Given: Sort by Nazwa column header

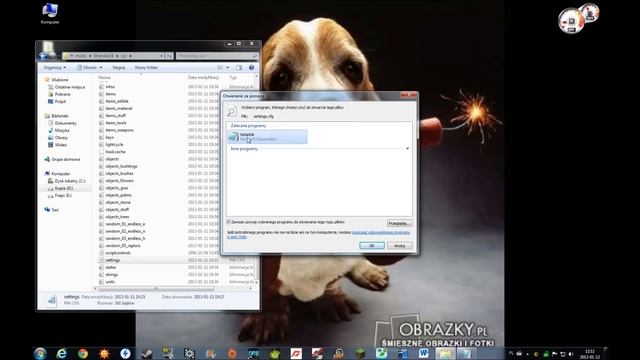Looking at the screenshot, I should pyautogui.click(x=104, y=77).
